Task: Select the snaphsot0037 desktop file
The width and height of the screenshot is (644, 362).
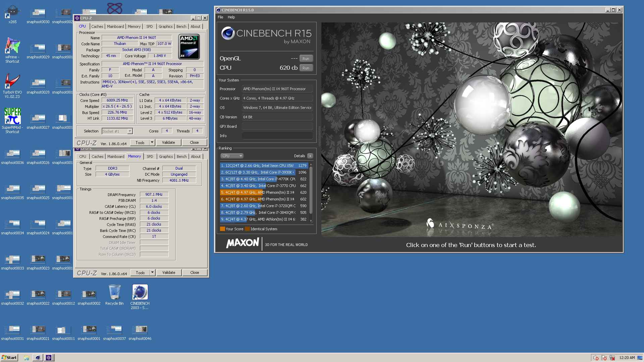Action: tap(114, 333)
